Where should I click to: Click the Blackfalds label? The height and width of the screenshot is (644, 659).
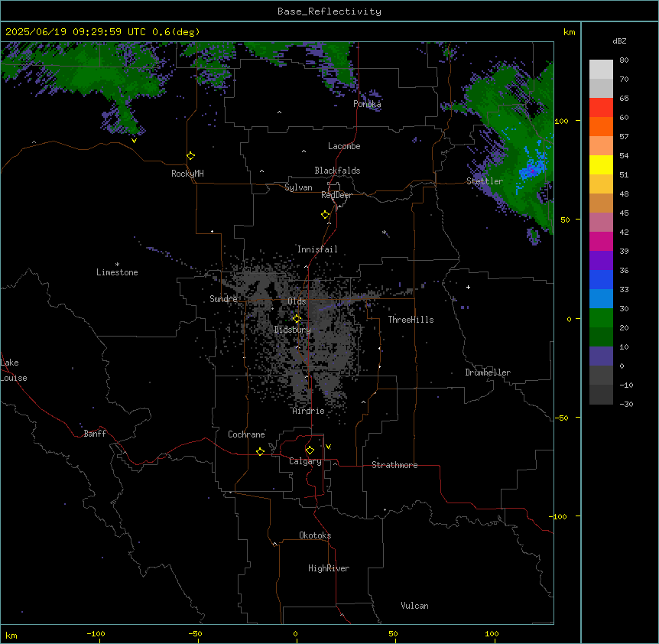337,171
